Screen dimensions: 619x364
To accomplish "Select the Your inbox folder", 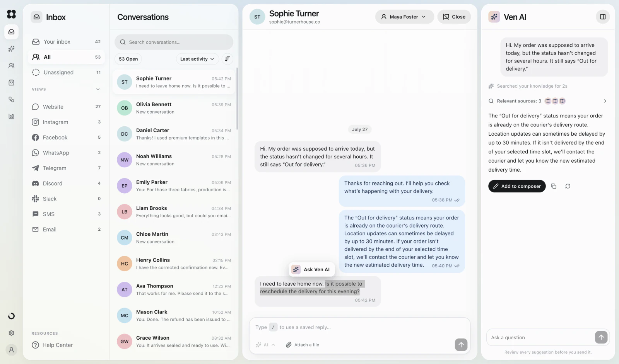I will point(66,42).
